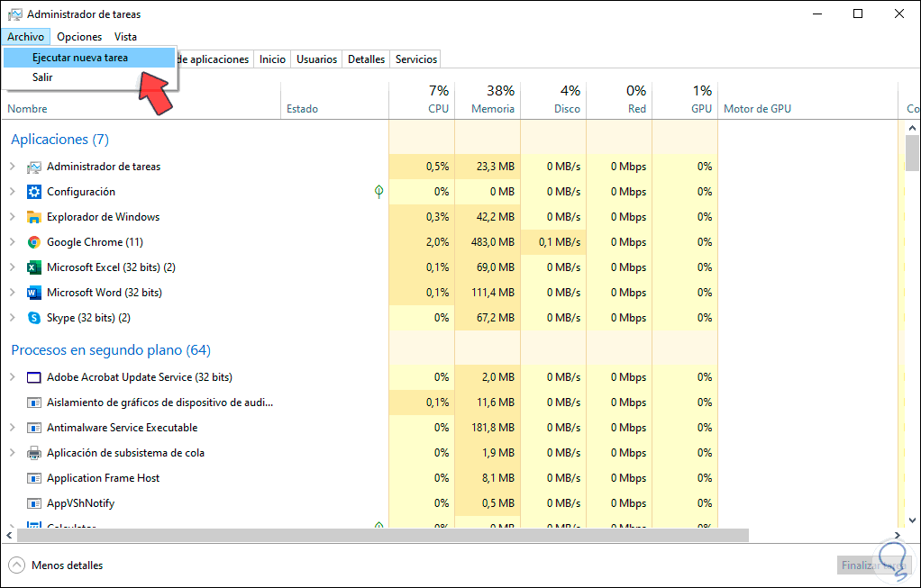Image resolution: width=921 pixels, height=588 pixels.
Task: Click the Explorador de Windows folder icon
Action: (x=34, y=217)
